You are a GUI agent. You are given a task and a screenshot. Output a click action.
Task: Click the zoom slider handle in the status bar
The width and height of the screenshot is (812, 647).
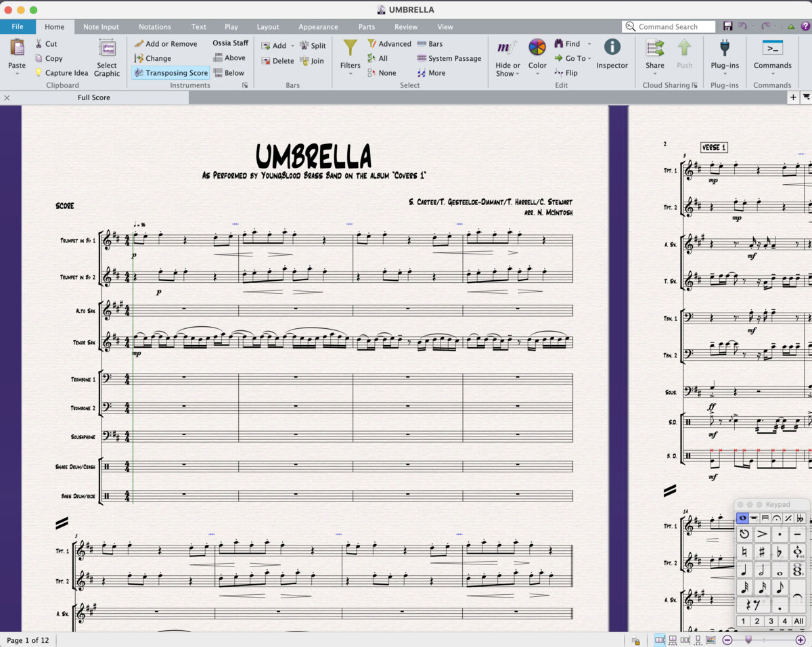tap(748, 640)
